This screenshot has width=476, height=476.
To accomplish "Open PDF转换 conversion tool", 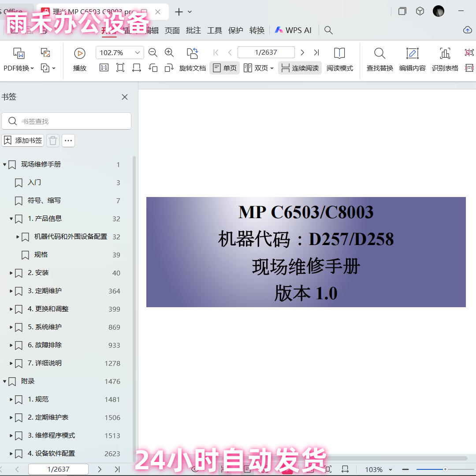I will (x=19, y=60).
